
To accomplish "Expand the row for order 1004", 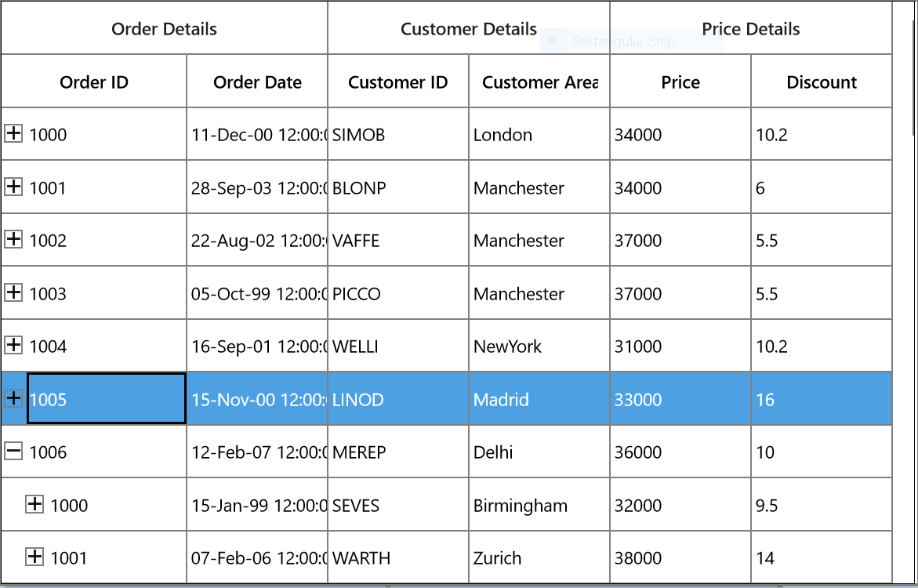I will [x=13, y=346].
